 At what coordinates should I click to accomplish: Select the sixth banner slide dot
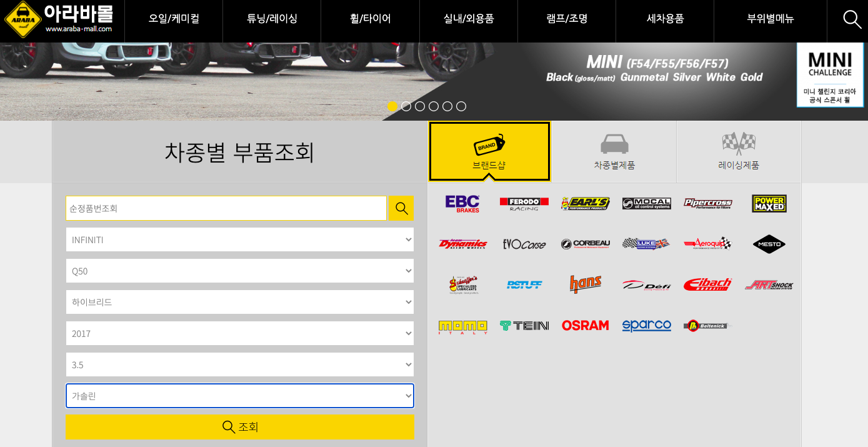[x=461, y=106]
